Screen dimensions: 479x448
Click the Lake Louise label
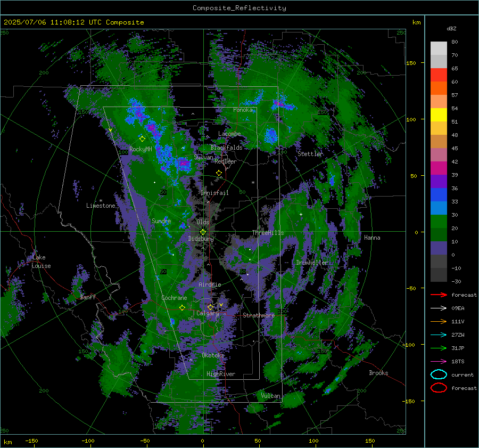coord(41,262)
